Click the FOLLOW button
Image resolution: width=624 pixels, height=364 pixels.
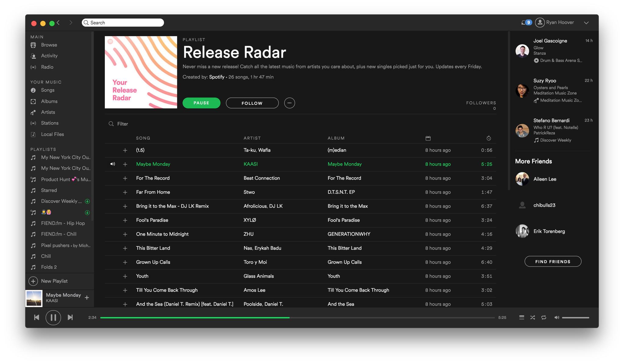252,103
